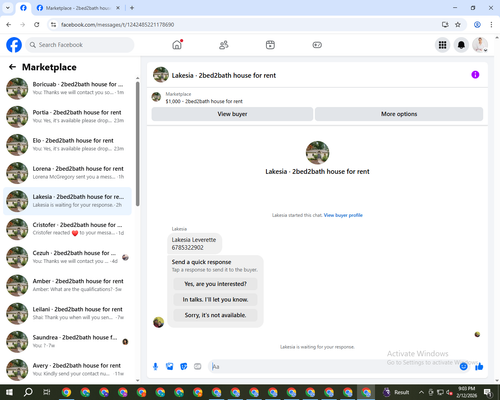Close the Marketplace browser tab
This screenshot has width=500, height=400.
coord(118,8)
